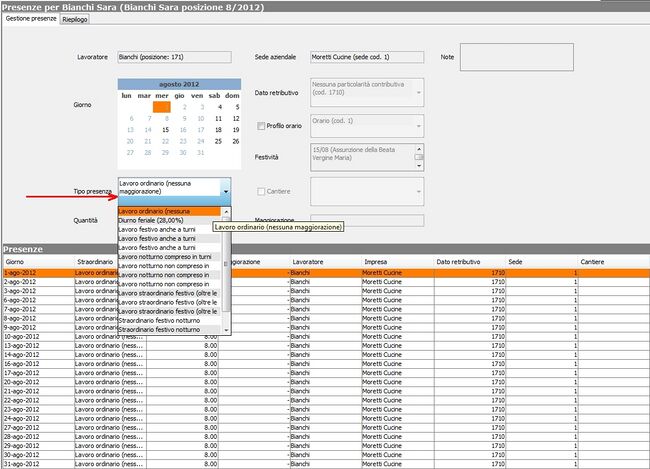Expand the Cantiere combo box
The width and height of the screenshot is (650, 469).
(419, 190)
